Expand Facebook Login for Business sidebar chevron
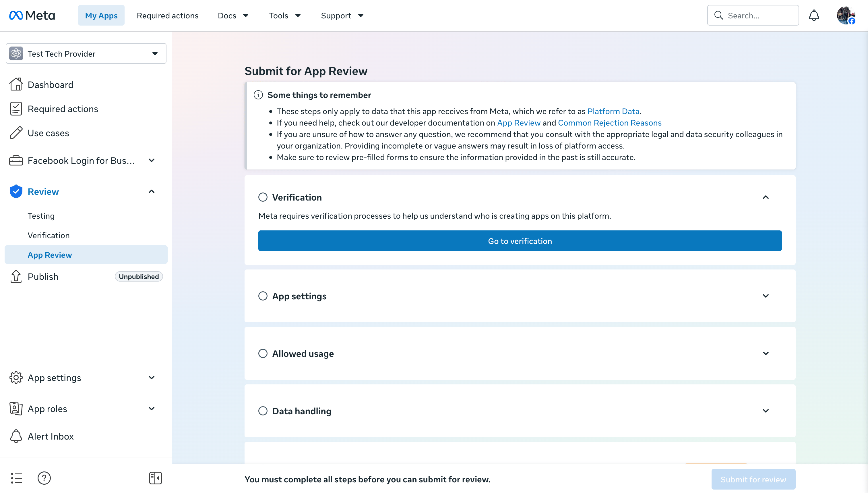The image size is (868, 493). click(152, 161)
